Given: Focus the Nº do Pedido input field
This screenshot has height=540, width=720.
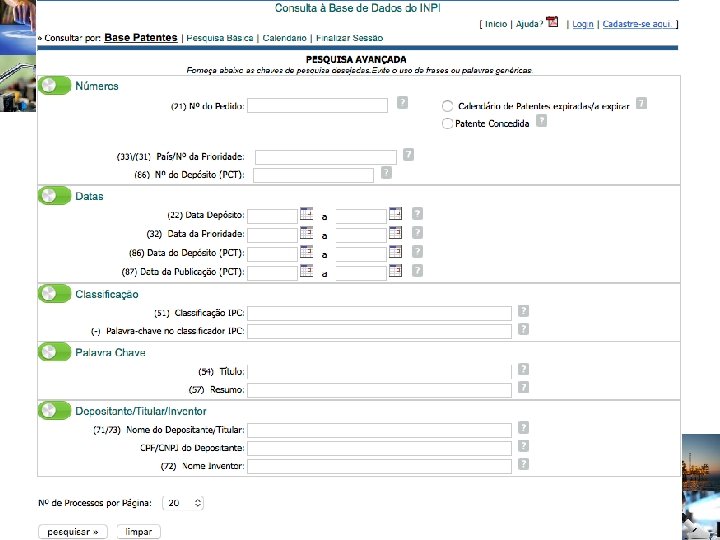Looking at the screenshot, I should pyautogui.click(x=317, y=106).
